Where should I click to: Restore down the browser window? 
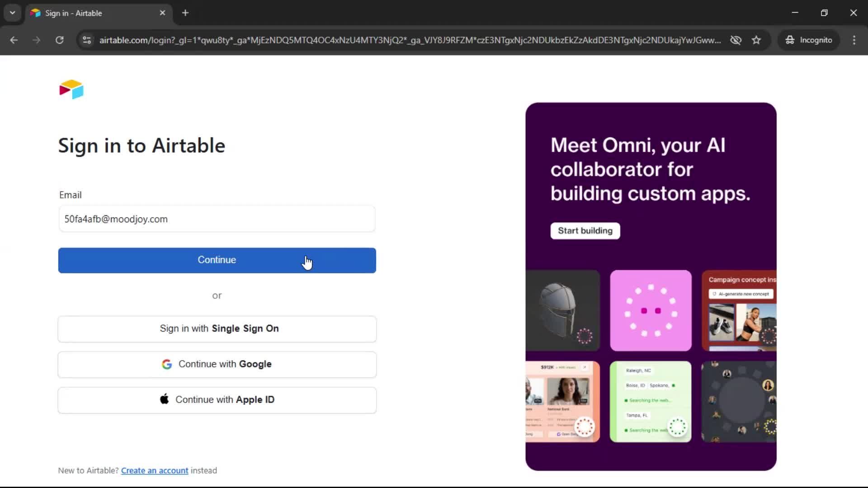tap(824, 13)
